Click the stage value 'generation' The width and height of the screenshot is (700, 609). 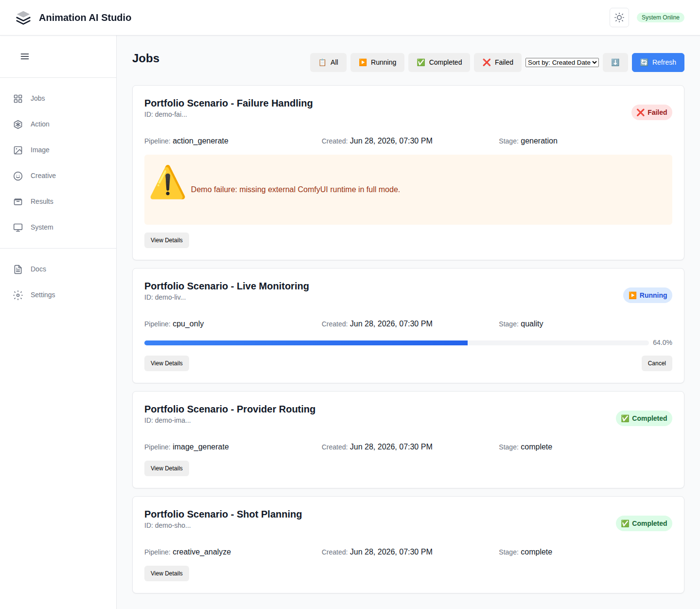point(539,141)
